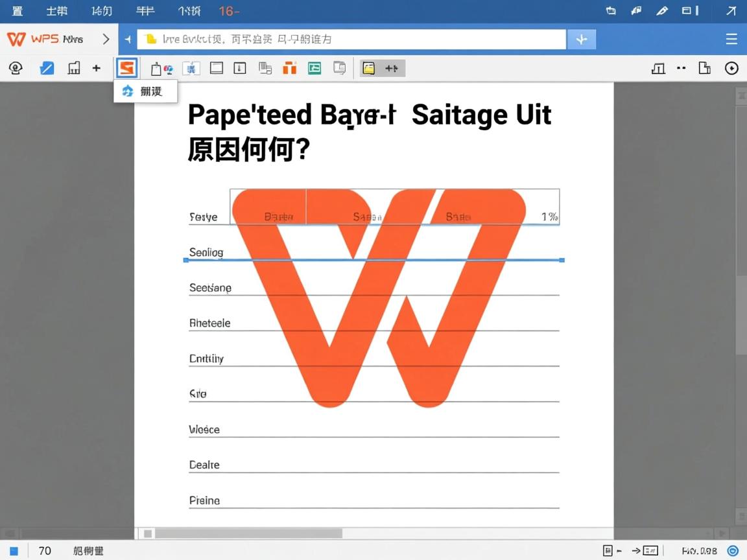Viewport: 747px width, 560px height.
Task: Click the clipboard paste icon in toolbar
Action: (x=156, y=69)
